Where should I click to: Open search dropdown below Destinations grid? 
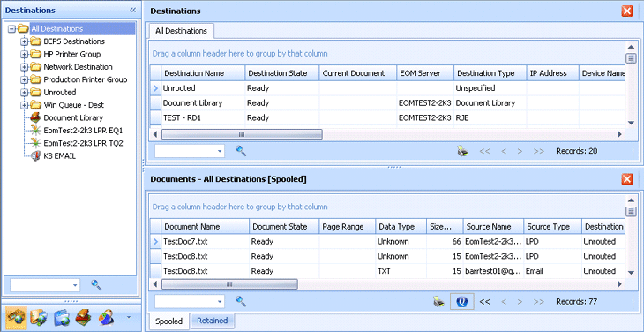(x=221, y=151)
